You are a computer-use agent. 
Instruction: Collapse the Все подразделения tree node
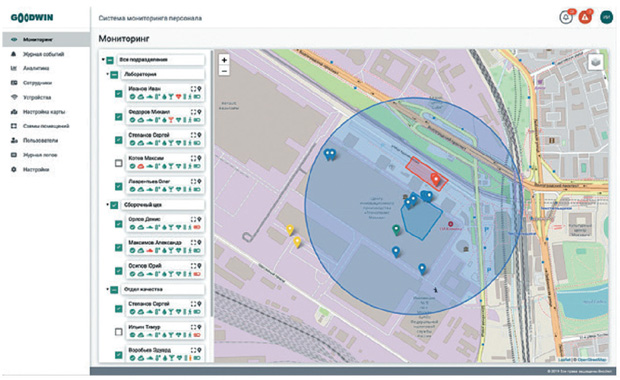coord(103,60)
